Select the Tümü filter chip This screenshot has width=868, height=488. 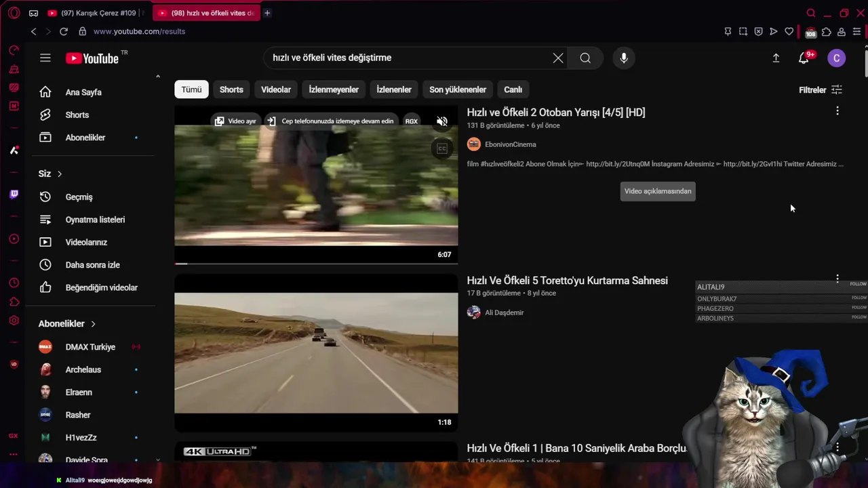click(x=191, y=89)
